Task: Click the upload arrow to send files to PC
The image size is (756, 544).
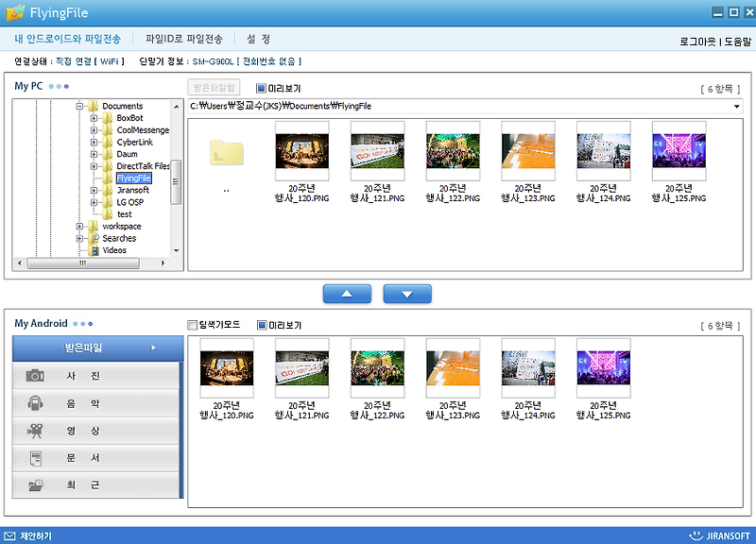Action: pyautogui.click(x=347, y=293)
